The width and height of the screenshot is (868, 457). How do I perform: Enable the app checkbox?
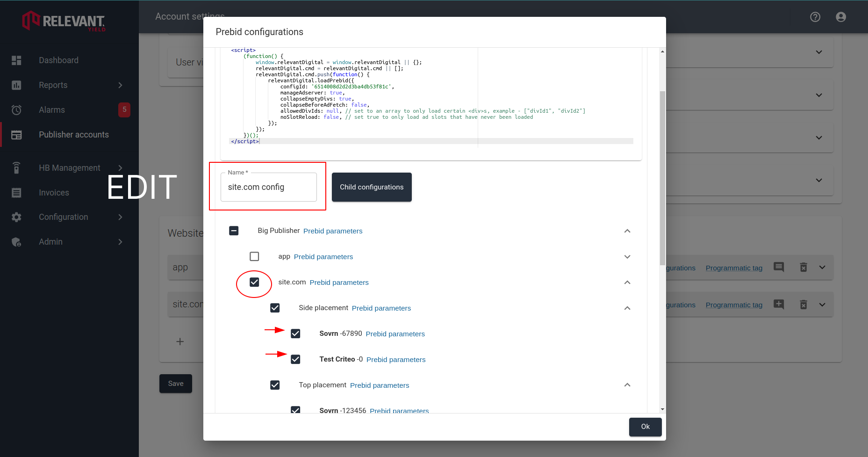pyautogui.click(x=254, y=256)
